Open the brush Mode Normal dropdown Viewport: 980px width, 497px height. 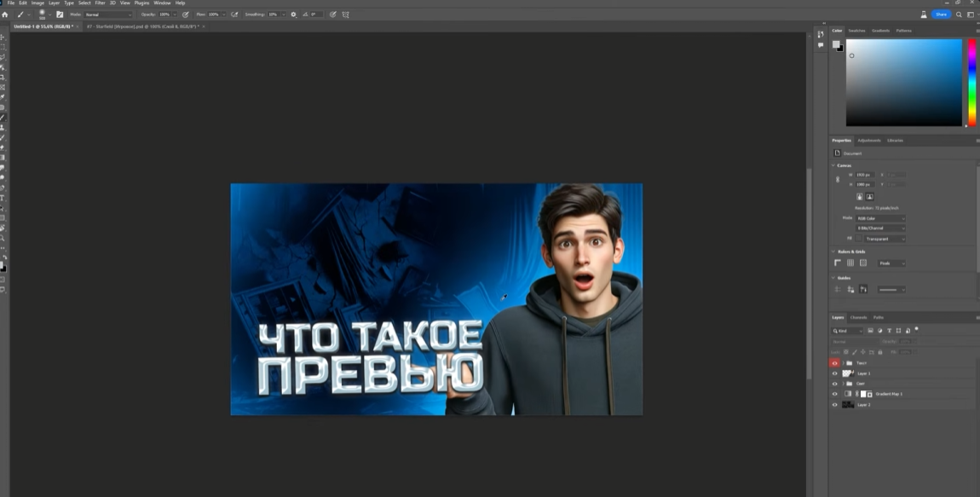tap(109, 14)
